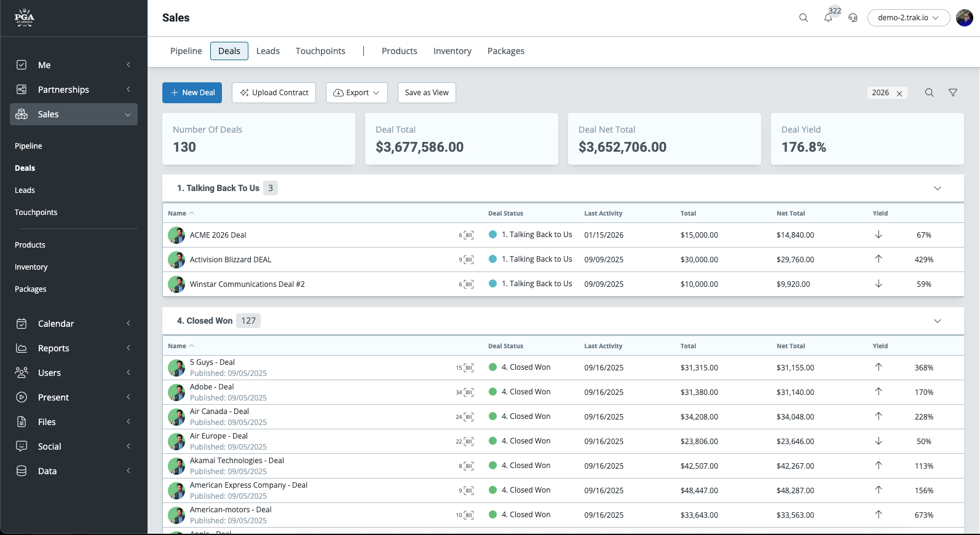Click the Upload Contract button
The height and width of the screenshot is (535, 980).
point(274,93)
